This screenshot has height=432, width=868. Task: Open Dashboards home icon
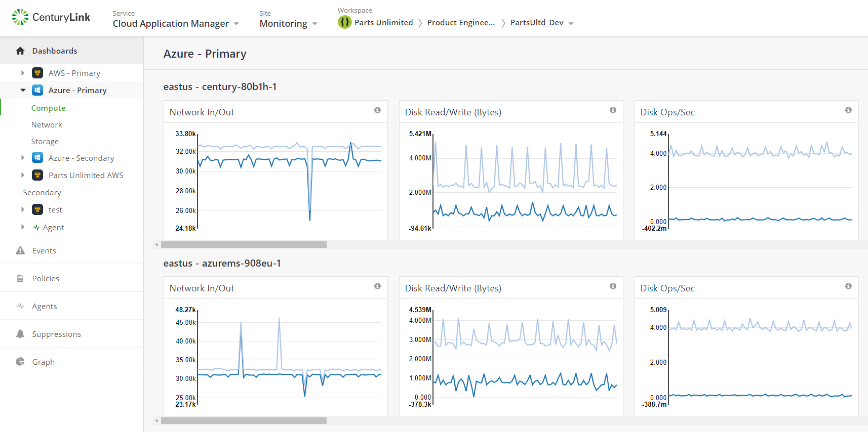pyautogui.click(x=20, y=51)
